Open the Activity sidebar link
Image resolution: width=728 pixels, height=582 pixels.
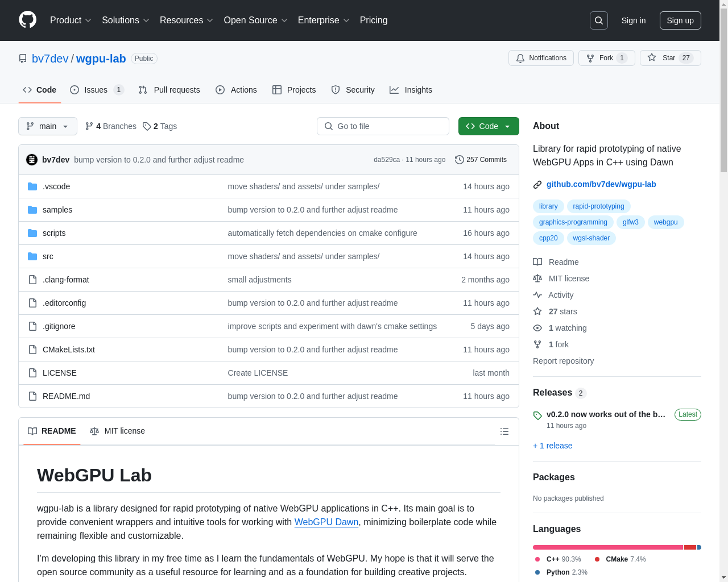[553, 295]
